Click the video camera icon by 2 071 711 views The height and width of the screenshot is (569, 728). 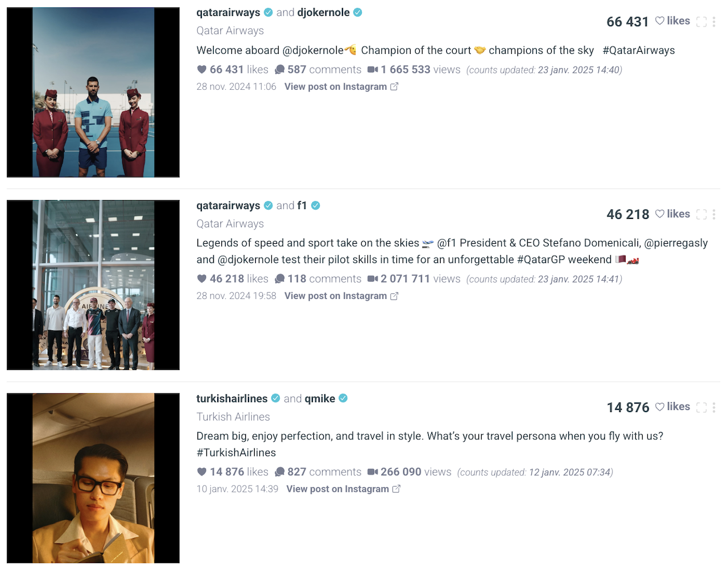pos(373,279)
